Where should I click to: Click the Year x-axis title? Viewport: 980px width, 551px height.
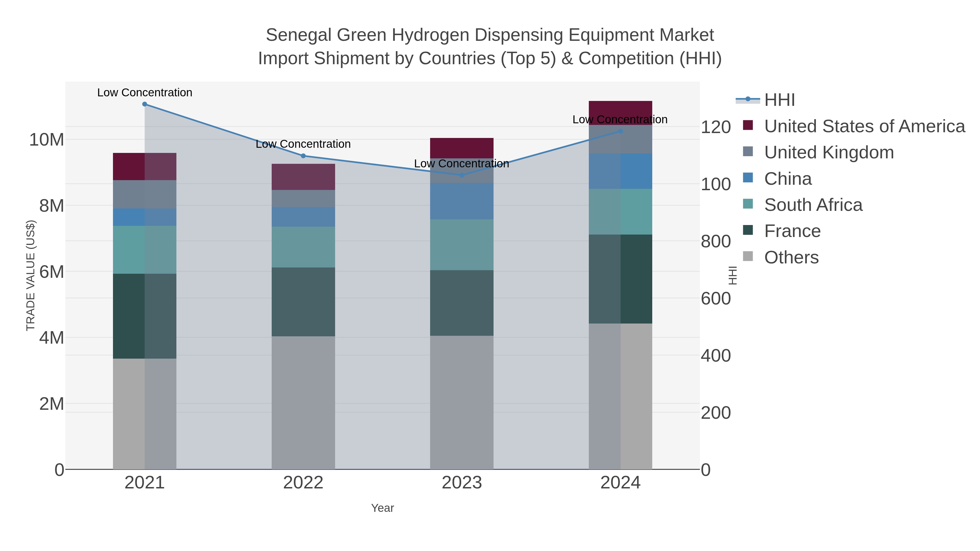(x=383, y=508)
